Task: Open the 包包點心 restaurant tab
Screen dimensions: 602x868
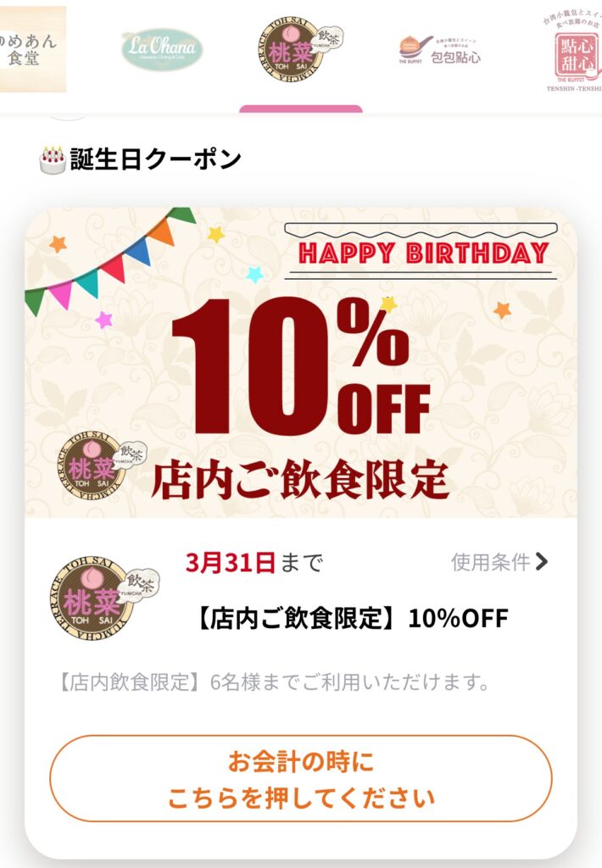Action: click(x=440, y=50)
